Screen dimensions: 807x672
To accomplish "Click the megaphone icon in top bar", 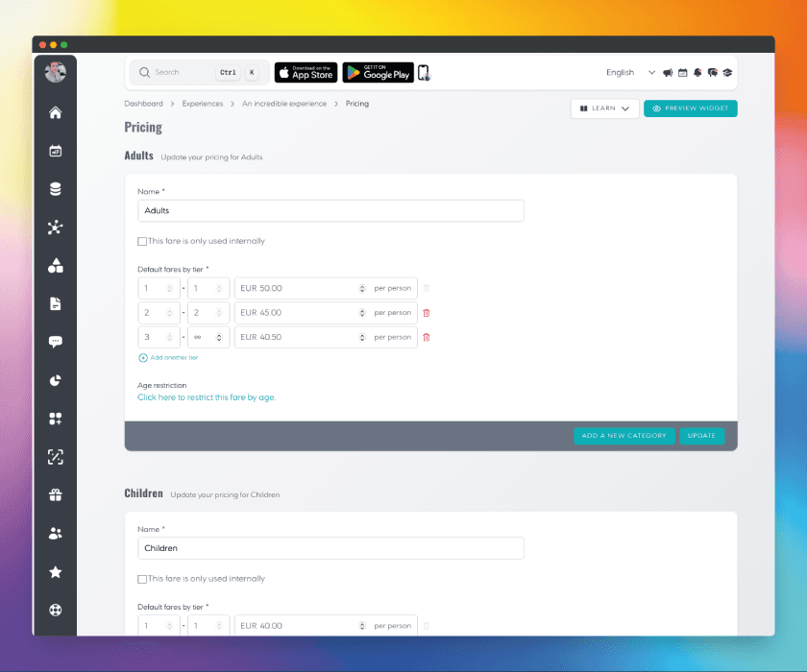I will pyautogui.click(x=668, y=73).
